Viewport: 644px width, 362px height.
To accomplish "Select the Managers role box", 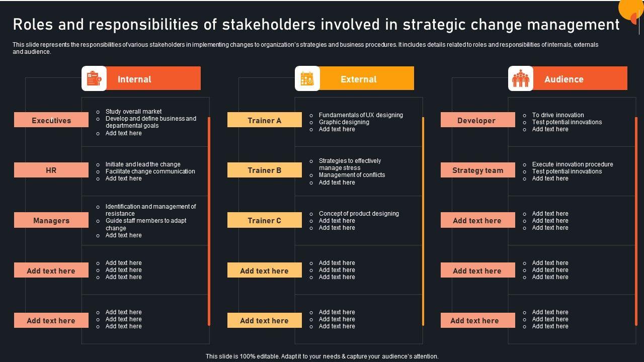I will [51, 220].
